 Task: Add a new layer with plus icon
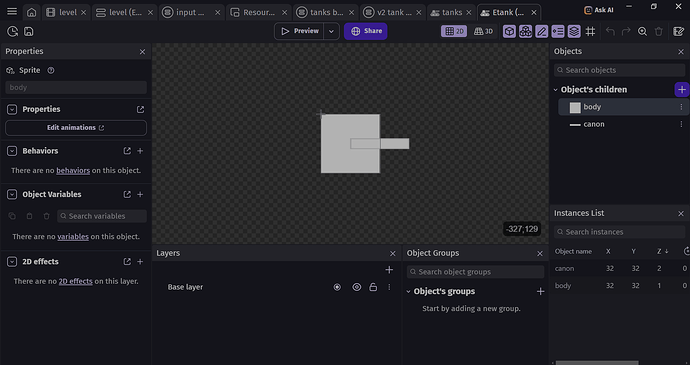(x=389, y=269)
